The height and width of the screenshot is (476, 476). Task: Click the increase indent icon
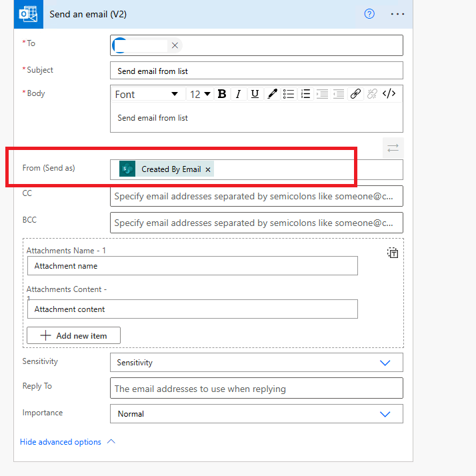[322, 94]
